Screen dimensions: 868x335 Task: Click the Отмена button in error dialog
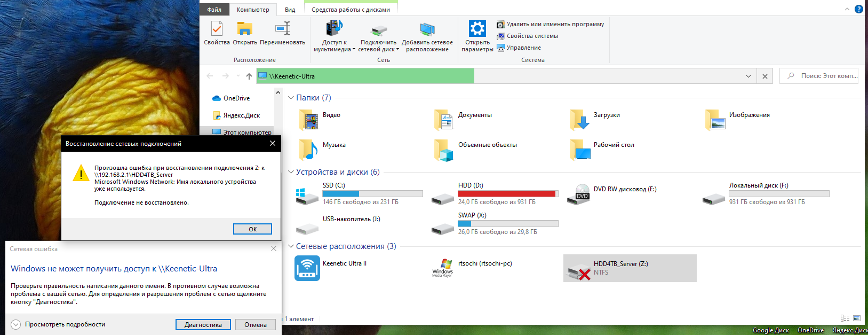pos(256,325)
